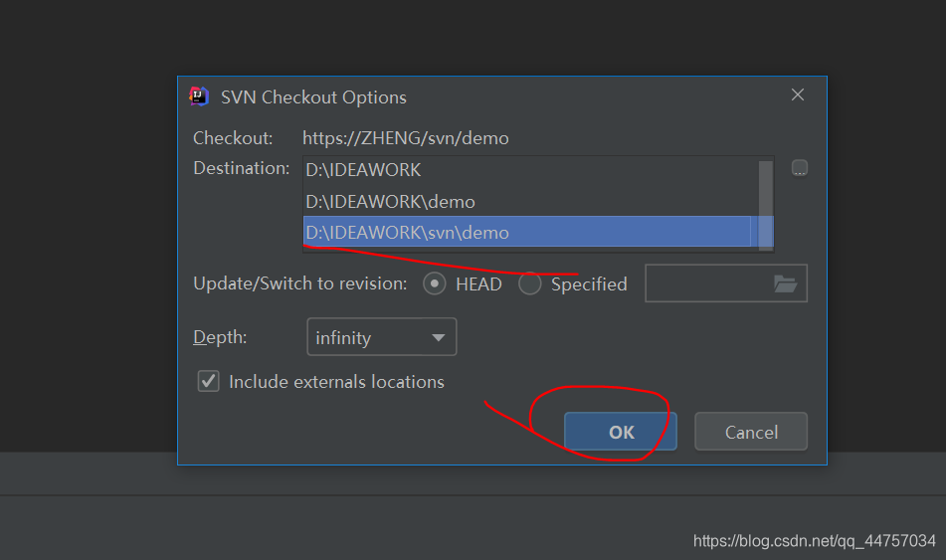Cancel the SVN checkout dialog
Screen dimensions: 946x560
[x=751, y=432]
